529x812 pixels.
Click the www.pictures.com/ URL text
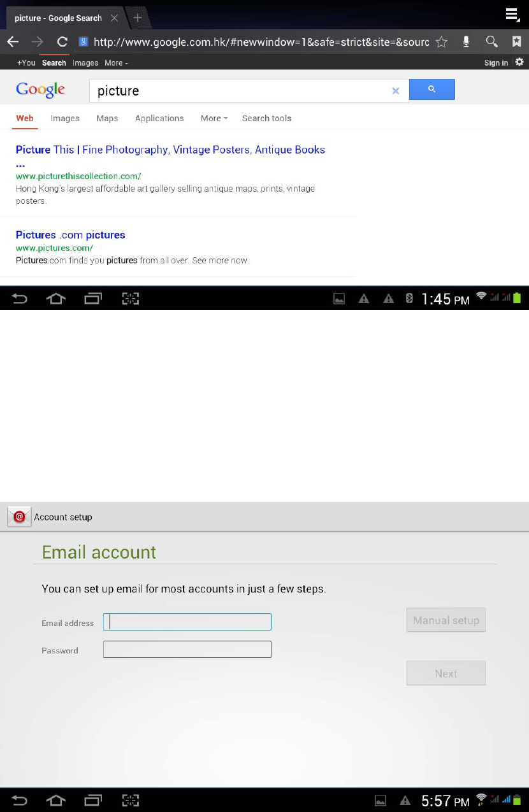[x=54, y=248]
